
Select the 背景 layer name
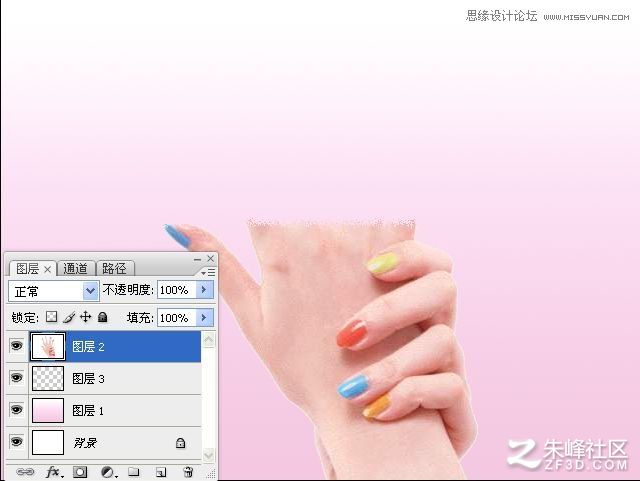coord(85,443)
